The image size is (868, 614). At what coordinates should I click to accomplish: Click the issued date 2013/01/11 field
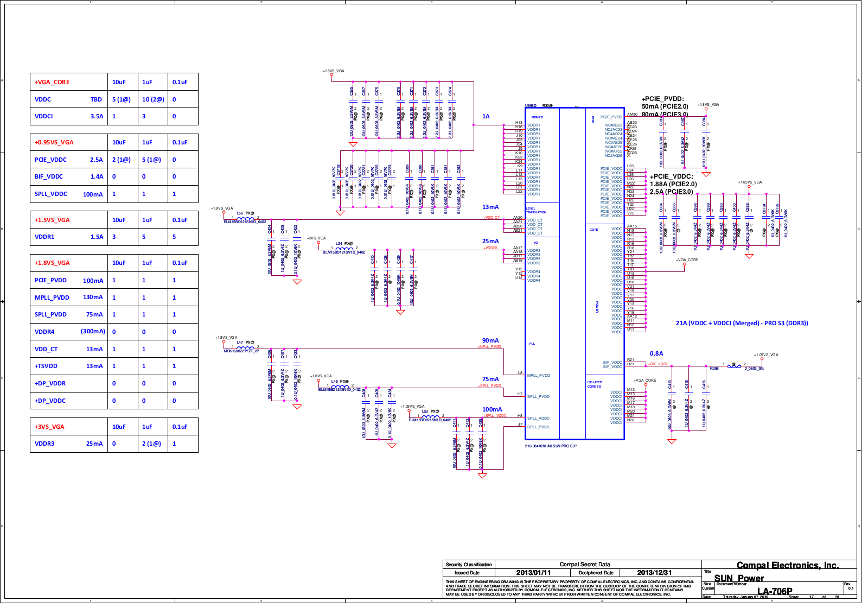tap(533, 573)
